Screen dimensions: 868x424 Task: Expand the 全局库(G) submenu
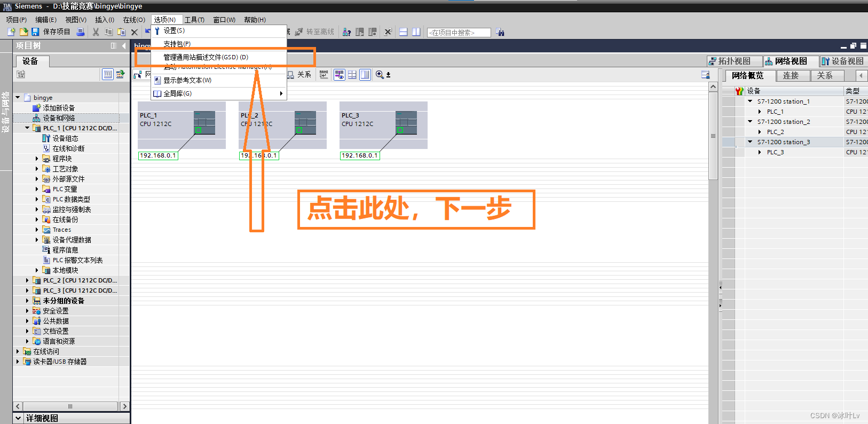tap(219, 93)
